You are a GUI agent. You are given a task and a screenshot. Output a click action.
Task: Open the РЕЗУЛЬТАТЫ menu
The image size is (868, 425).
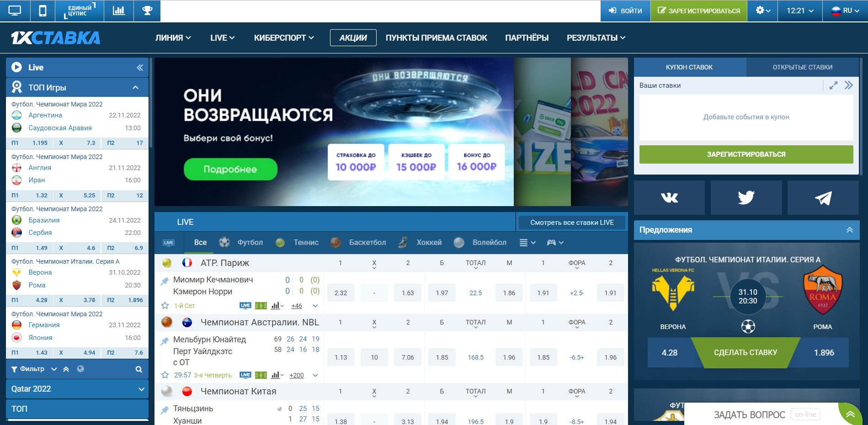[596, 38]
